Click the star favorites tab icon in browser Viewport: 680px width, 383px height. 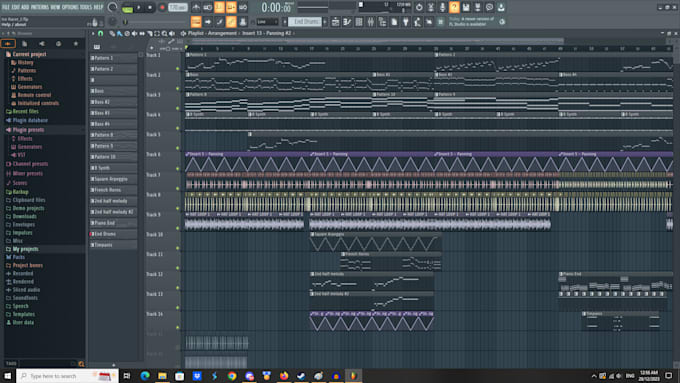click(x=75, y=43)
